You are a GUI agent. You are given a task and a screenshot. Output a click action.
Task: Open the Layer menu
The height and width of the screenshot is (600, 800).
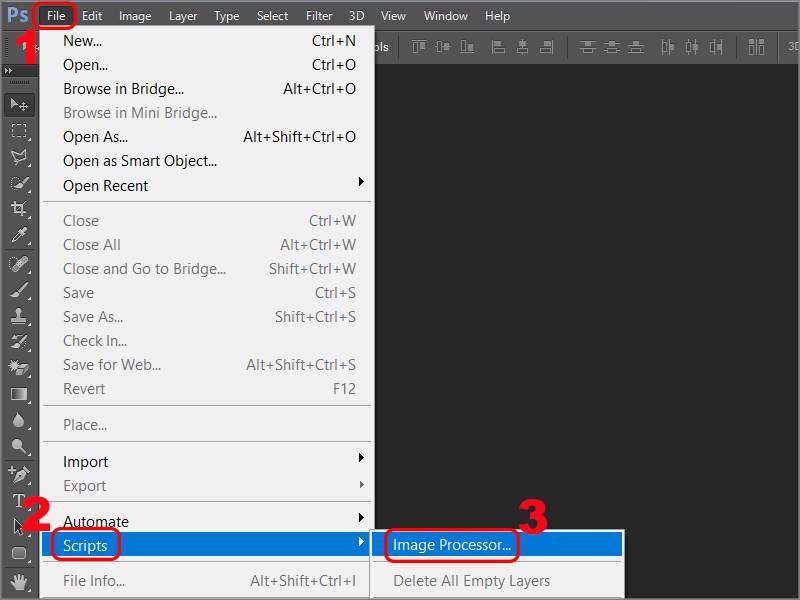pyautogui.click(x=183, y=16)
